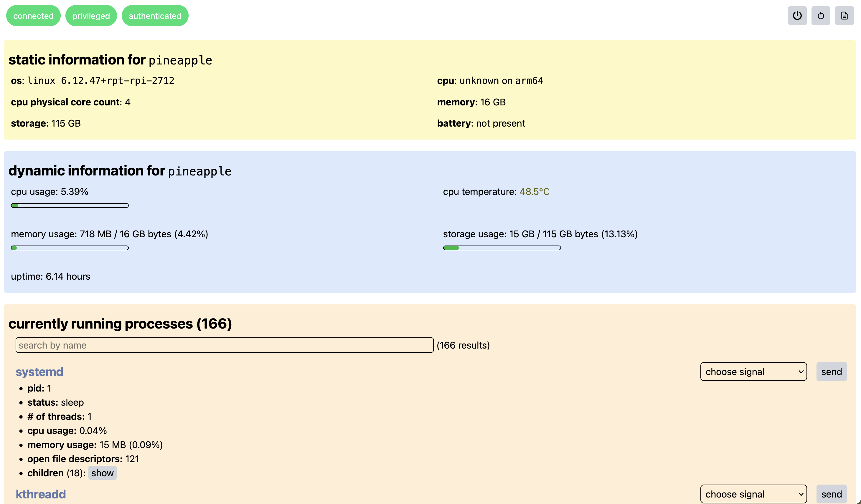Viewport: 861px width, 504px height.
Task: Open the signal dropdown for kthreadd
Action: point(753,494)
